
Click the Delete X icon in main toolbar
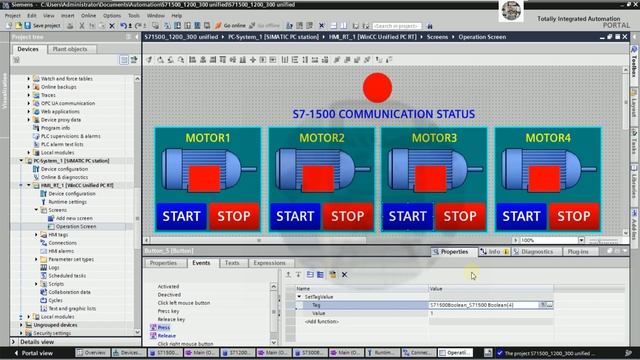(x=112, y=26)
